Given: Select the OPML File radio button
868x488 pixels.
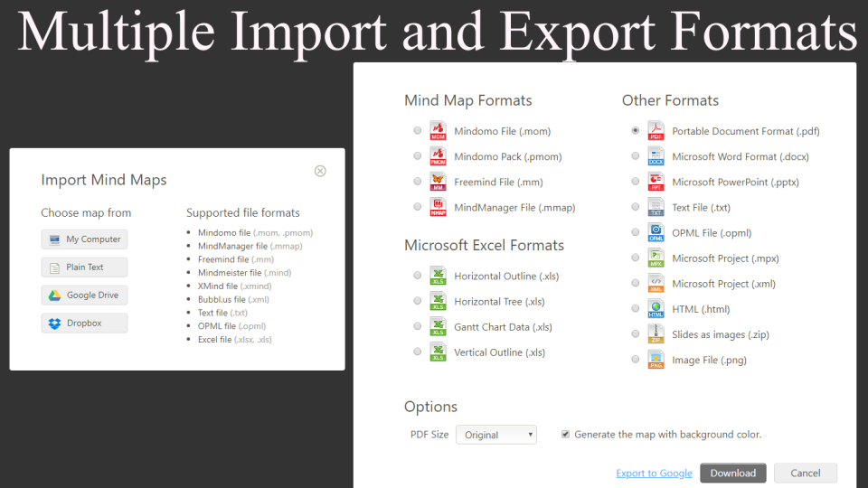Looking at the screenshot, I should 636,232.
